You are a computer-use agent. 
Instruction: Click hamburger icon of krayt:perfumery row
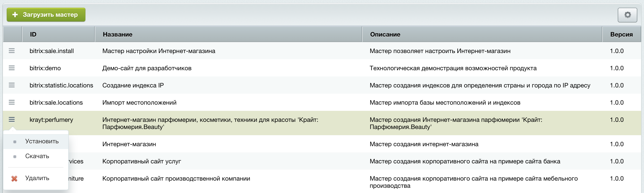(x=12, y=120)
